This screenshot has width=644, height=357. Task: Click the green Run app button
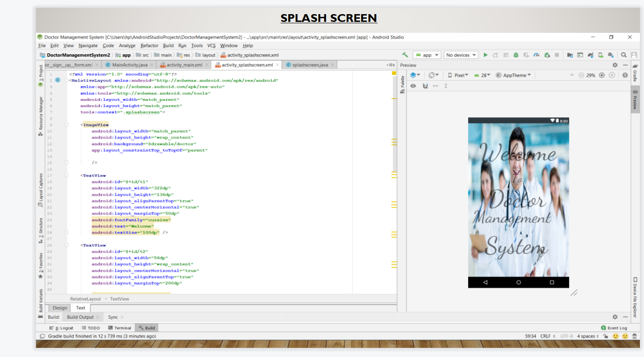pyautogui.click(x=486, y=55)
